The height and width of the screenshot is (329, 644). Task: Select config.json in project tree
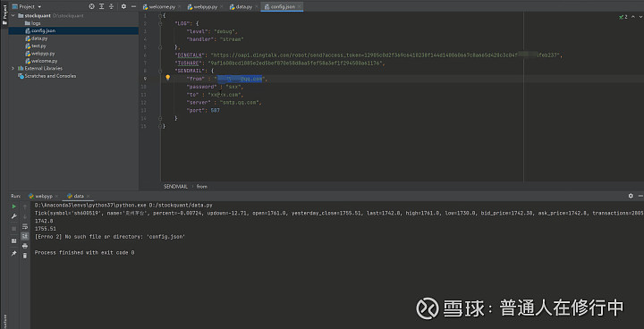click(x=40, y=30)
